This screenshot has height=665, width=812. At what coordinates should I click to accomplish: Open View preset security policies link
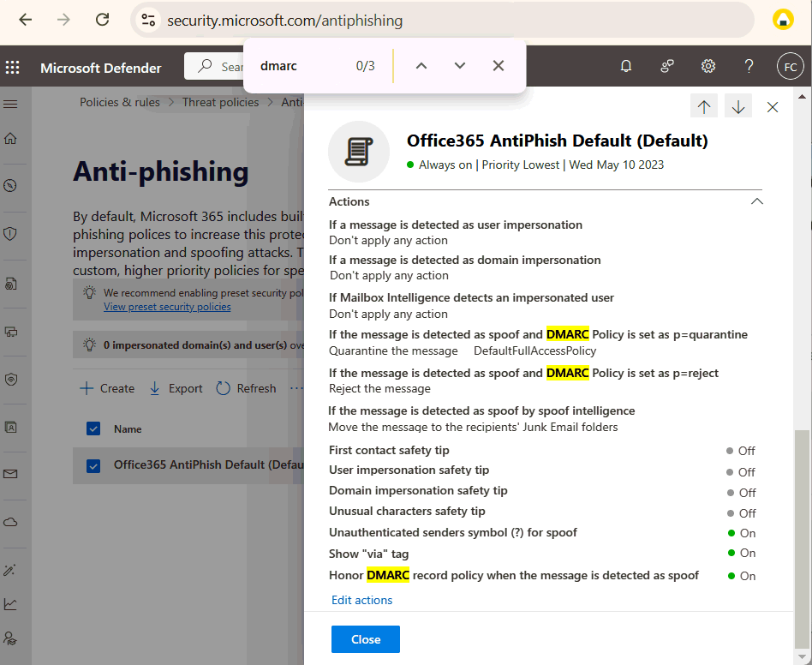point(167,307)
